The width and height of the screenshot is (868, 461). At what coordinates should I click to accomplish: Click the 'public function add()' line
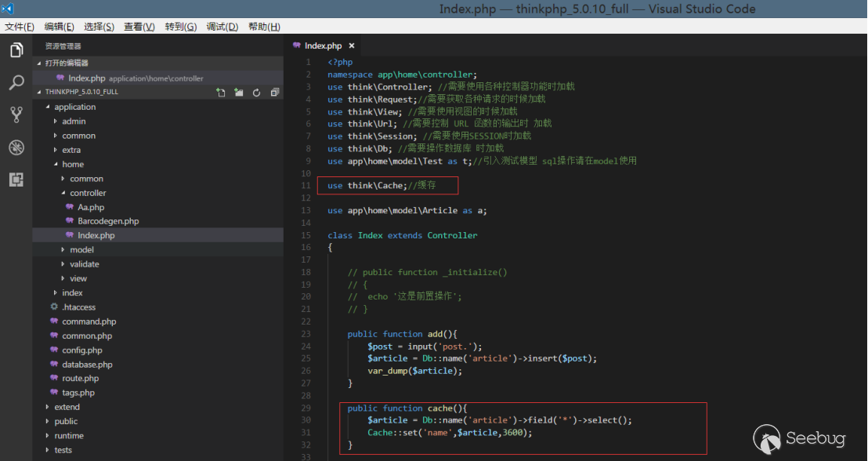tap(403, 334)
